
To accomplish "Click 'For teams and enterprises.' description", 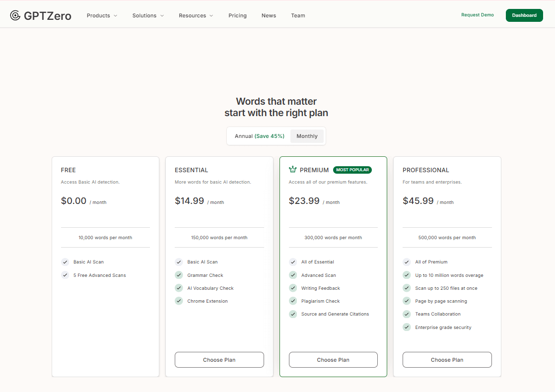I will [432, 182].
